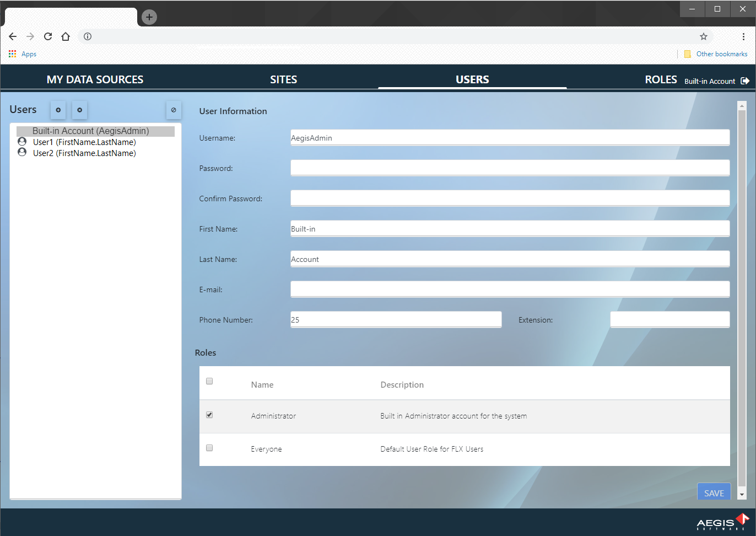Viewport: 756px width, 536px height.
Task: Click the add new user icon
Action: pos(58,110)
